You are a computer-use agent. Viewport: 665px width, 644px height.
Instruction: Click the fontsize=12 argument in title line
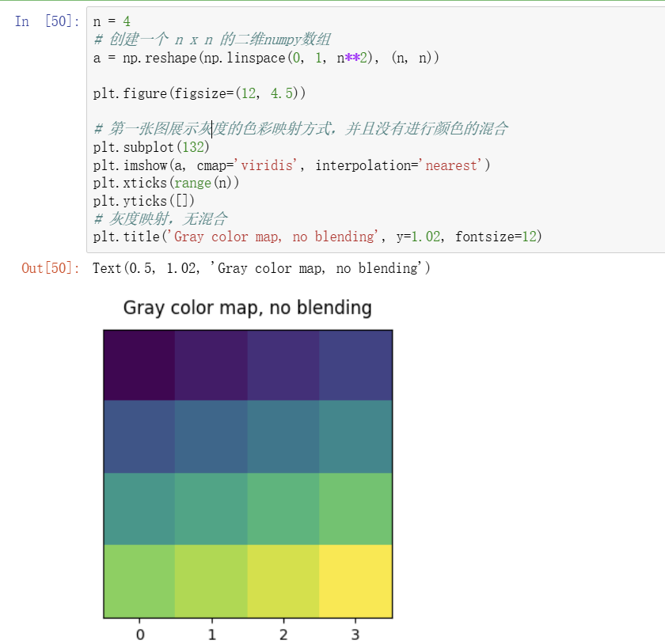496,236
